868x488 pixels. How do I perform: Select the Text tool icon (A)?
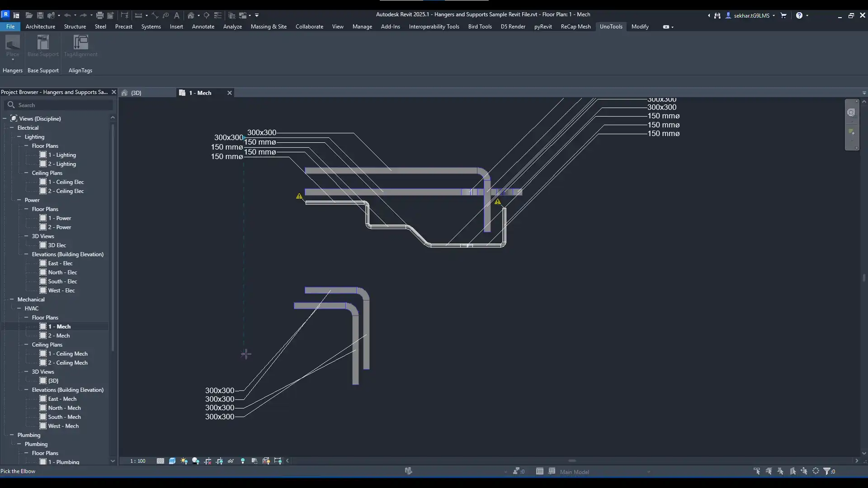[x=177, y=15]
